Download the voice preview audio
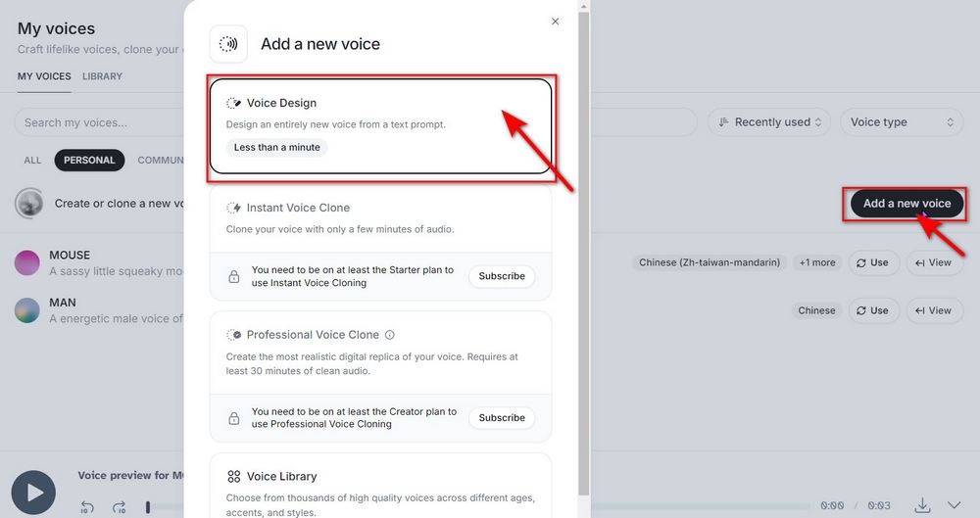The image size is (980, 518). [922, 505]
